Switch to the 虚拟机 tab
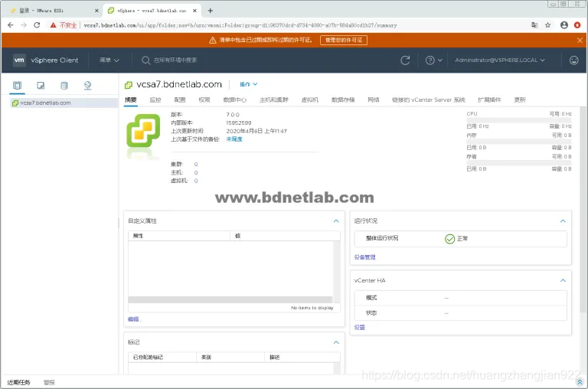 tap(310, 100)
